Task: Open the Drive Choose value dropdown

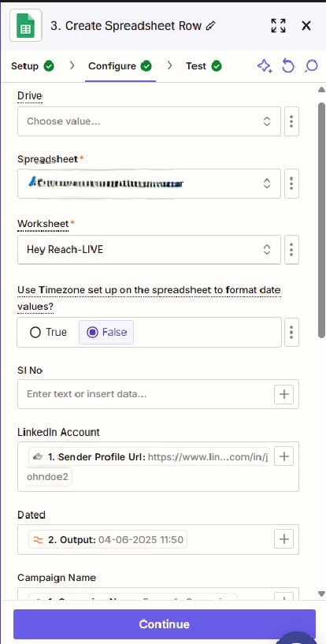Action: coord(149,121)
